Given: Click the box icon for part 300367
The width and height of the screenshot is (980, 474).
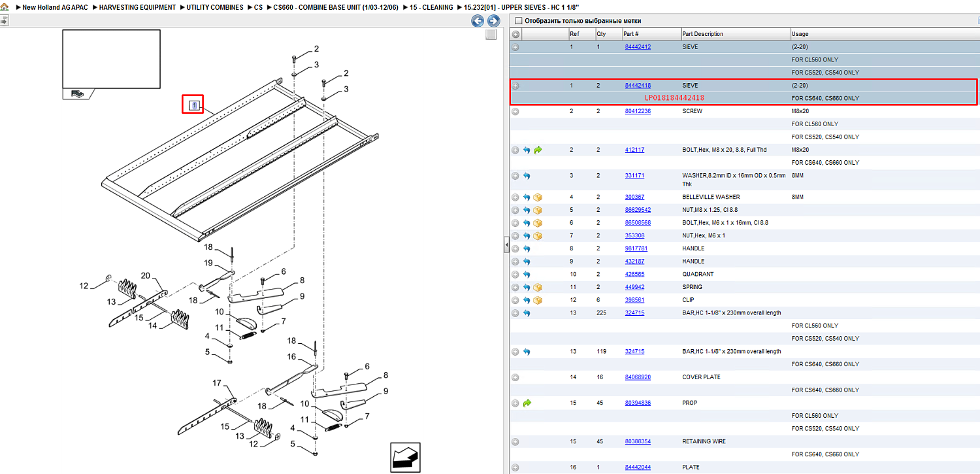Looking at the screenshot, I should (538, 197).
